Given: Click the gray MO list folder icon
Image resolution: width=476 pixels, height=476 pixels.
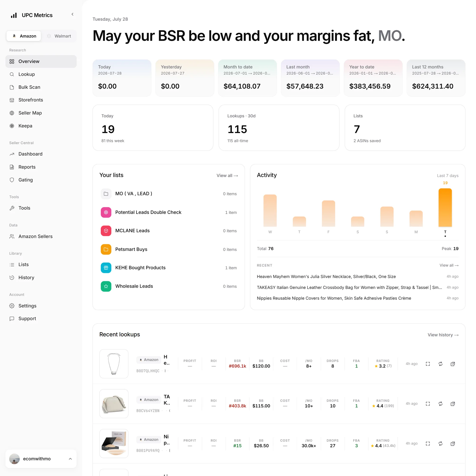Looking at the screenshot, I should point(106,194).
